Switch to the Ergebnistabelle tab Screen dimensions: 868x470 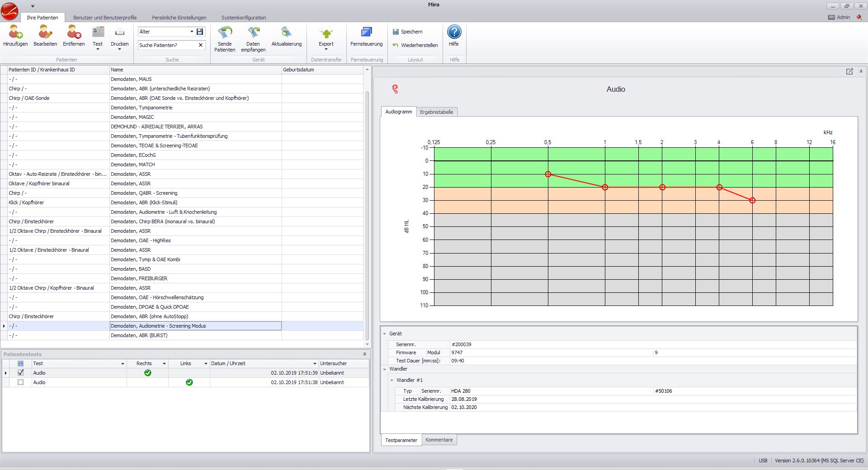[x=436, y=112]
